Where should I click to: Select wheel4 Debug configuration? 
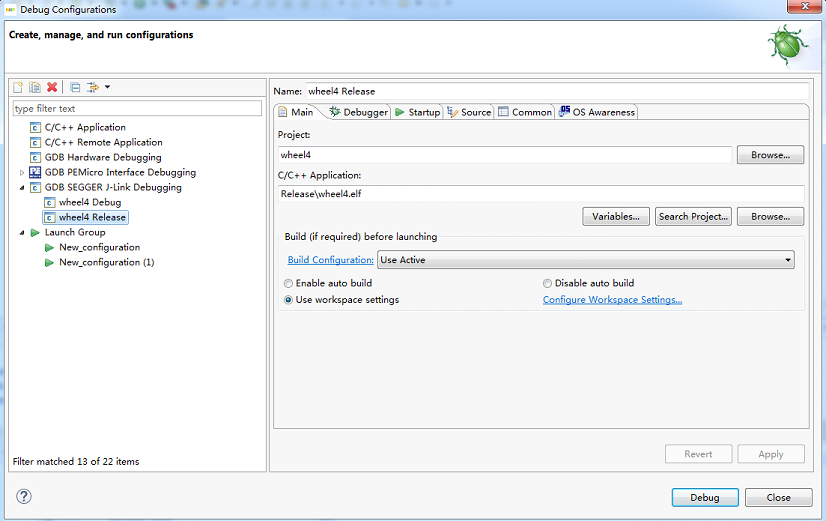89,202
